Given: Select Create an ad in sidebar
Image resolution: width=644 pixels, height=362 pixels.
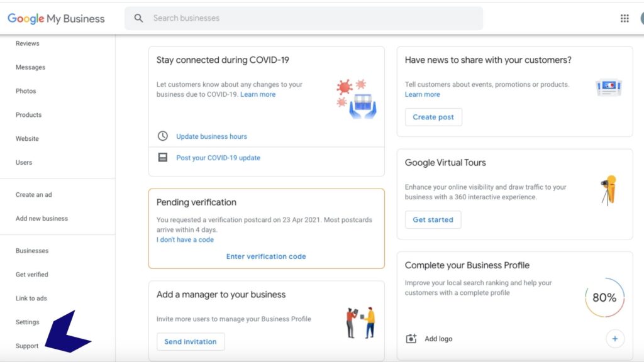Looking at the screenshot, I should point(34,195).
